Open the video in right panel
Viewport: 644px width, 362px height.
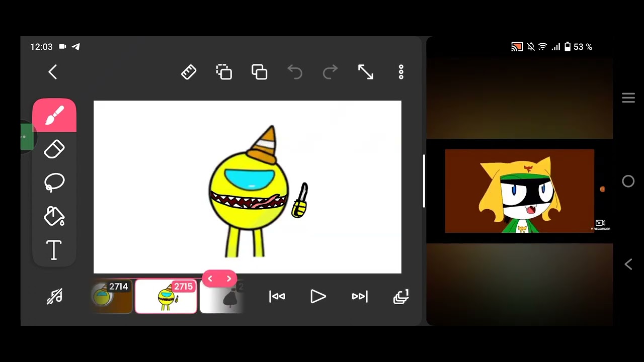point(519,191)
